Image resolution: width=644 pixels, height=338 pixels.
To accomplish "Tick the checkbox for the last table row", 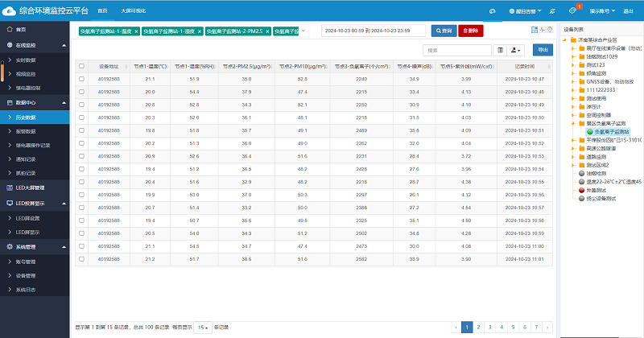I will tap(81, 259).
